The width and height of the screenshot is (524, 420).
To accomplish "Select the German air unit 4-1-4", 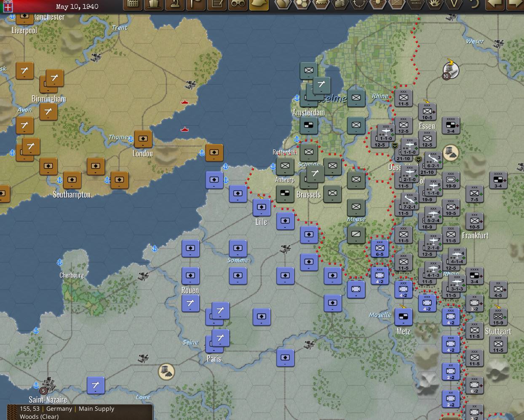I will (457, 256).
